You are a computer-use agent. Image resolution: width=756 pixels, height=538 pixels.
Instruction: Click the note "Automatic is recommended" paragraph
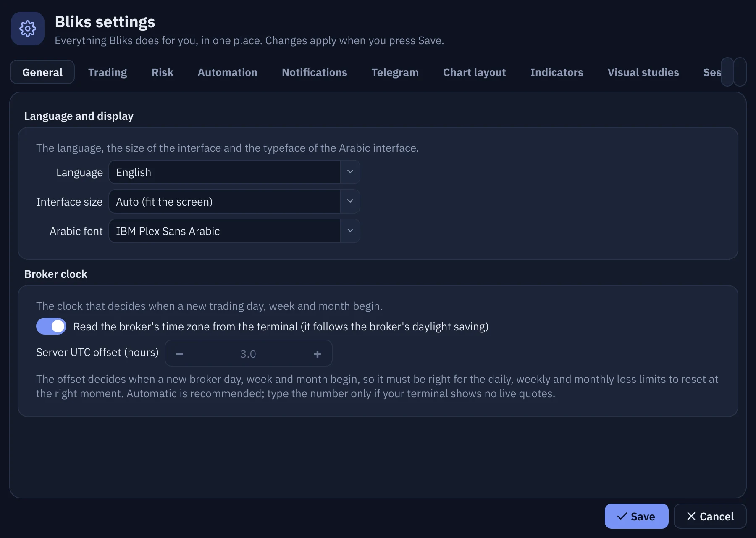point(377,386)
